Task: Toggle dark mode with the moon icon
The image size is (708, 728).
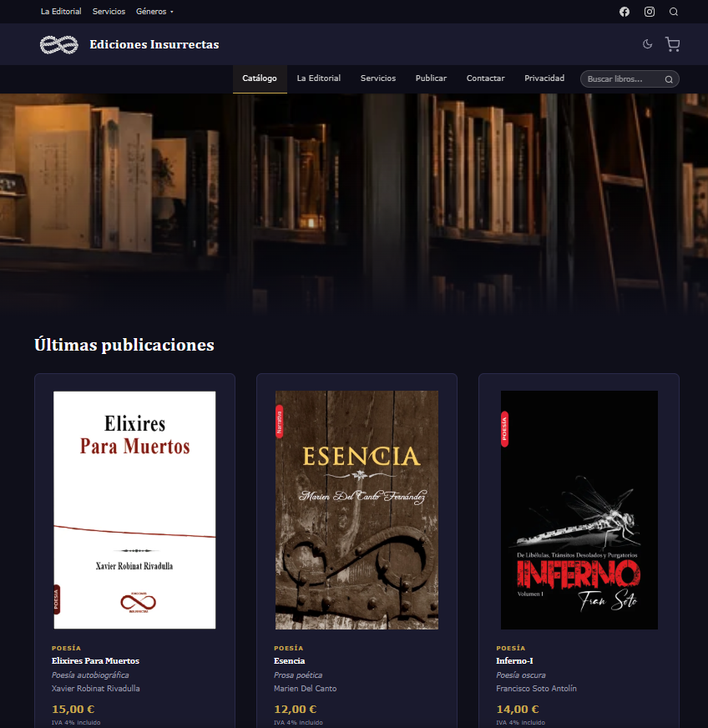Action: click(647, 44)
